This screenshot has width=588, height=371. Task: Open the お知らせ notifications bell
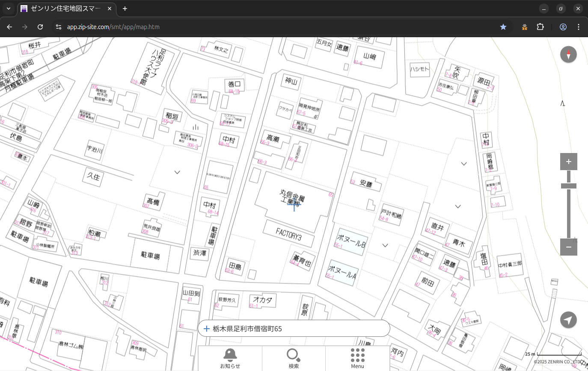click(230, 358)
